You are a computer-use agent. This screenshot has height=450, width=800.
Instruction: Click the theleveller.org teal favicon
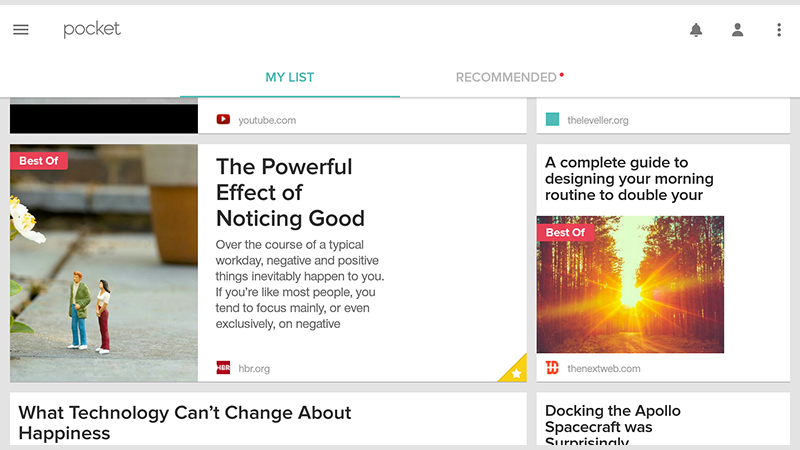(552, 119)
